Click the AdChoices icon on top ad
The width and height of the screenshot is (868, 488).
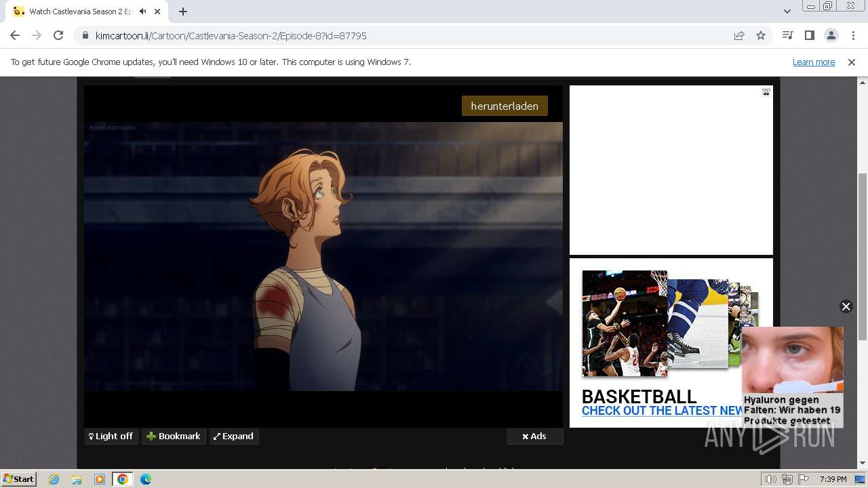pyautogui.click(x=766, y=91)
